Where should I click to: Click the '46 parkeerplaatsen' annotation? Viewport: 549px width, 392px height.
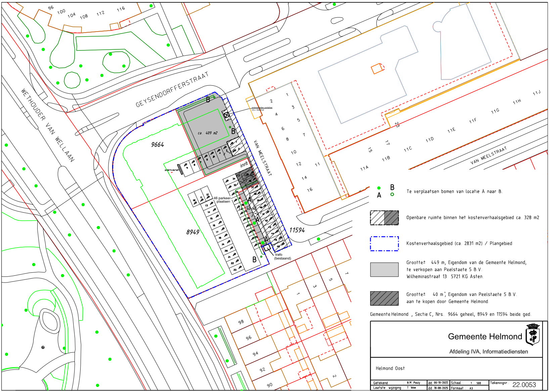(x=222, y=200)
